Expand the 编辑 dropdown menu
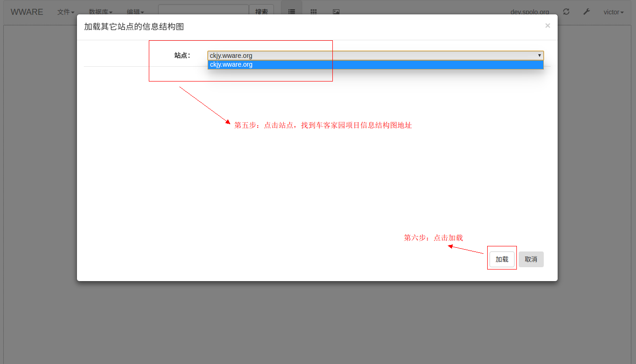This screenshot has height=364, width=636. 135,12
